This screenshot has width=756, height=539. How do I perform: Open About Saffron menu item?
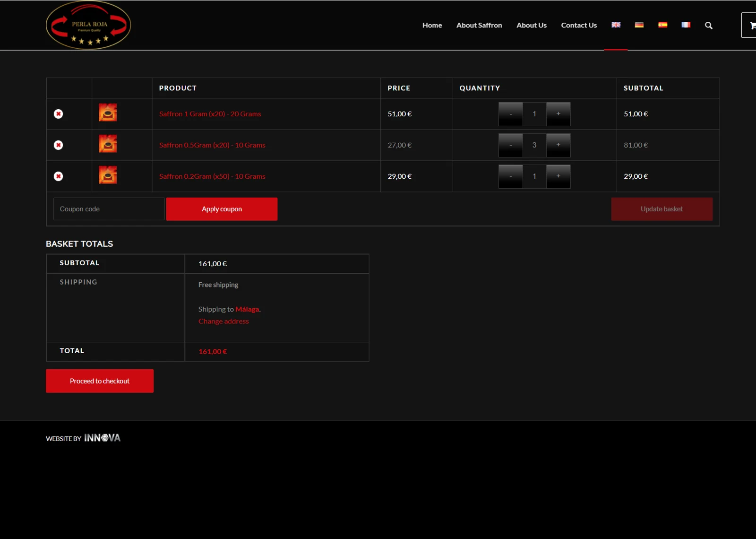[x=479, y=26]
